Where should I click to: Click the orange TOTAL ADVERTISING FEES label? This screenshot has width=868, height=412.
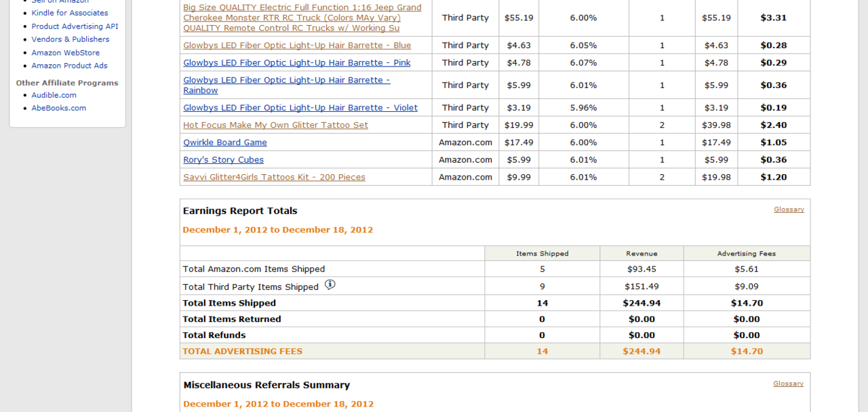[243, 352]
